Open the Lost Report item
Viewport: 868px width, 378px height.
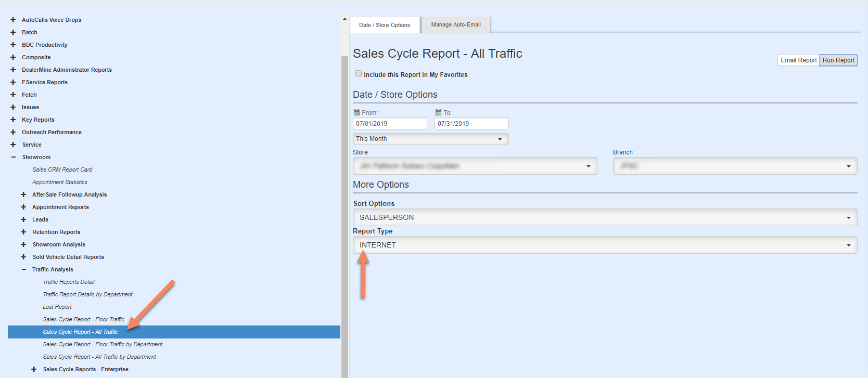[x=57, y=307]
